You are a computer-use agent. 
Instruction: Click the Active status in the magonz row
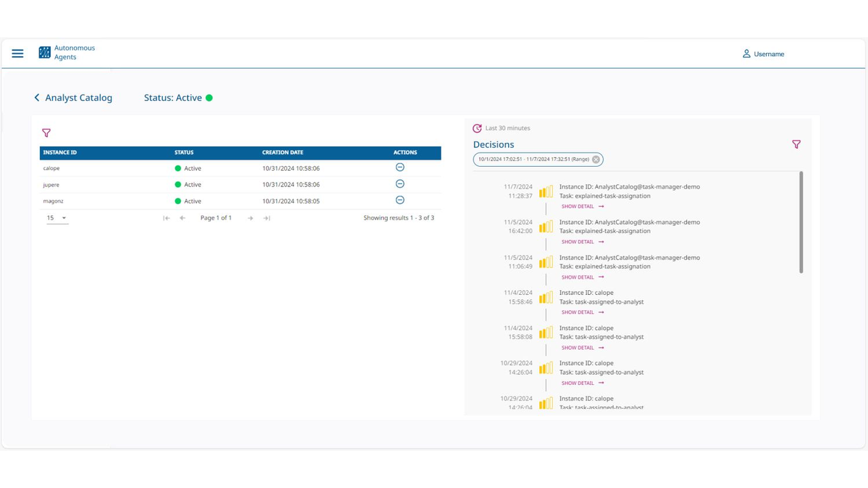pos(188,201)
